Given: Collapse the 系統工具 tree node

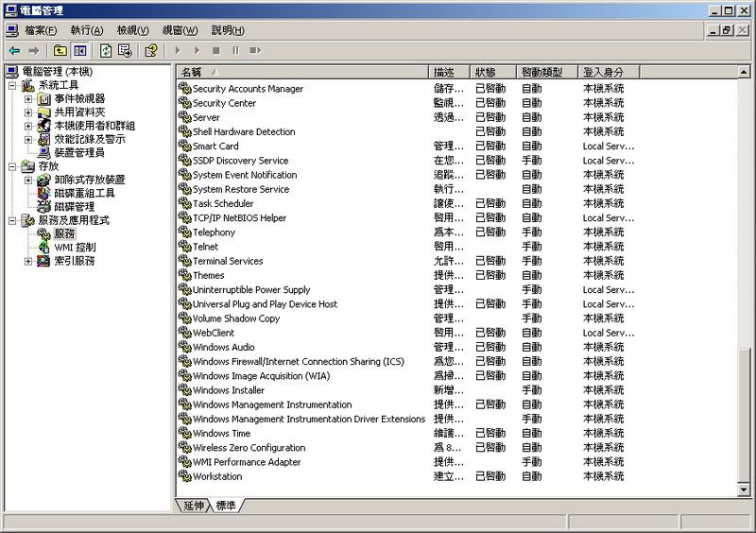Looking at the screenshot, I should tap(12, 86).
